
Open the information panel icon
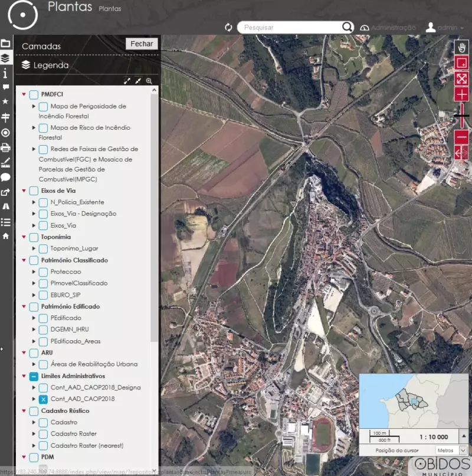(5, 73)
